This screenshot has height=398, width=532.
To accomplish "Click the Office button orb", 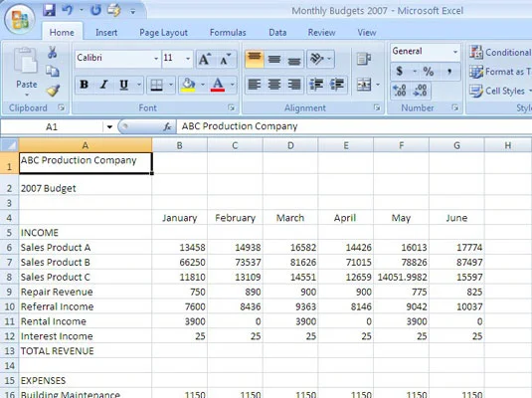I will point(20,19).
